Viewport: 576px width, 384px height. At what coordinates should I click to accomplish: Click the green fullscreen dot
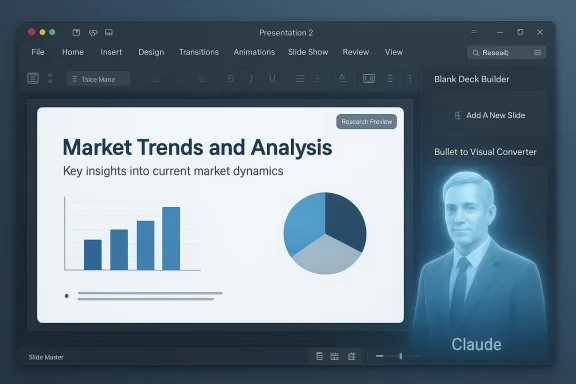click(52, 32)
